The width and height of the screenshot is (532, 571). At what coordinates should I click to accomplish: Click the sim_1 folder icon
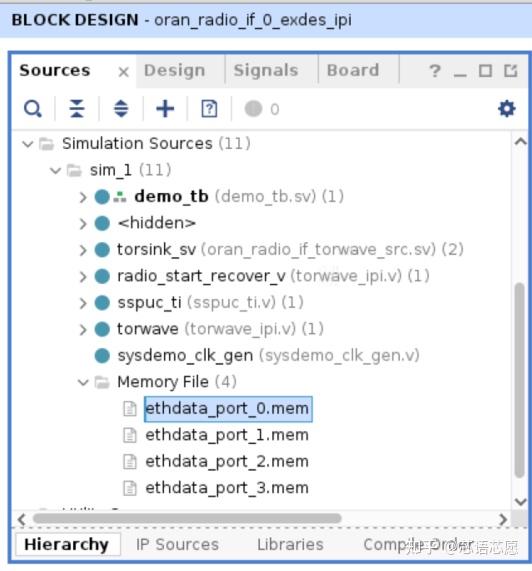pos(74,170)
